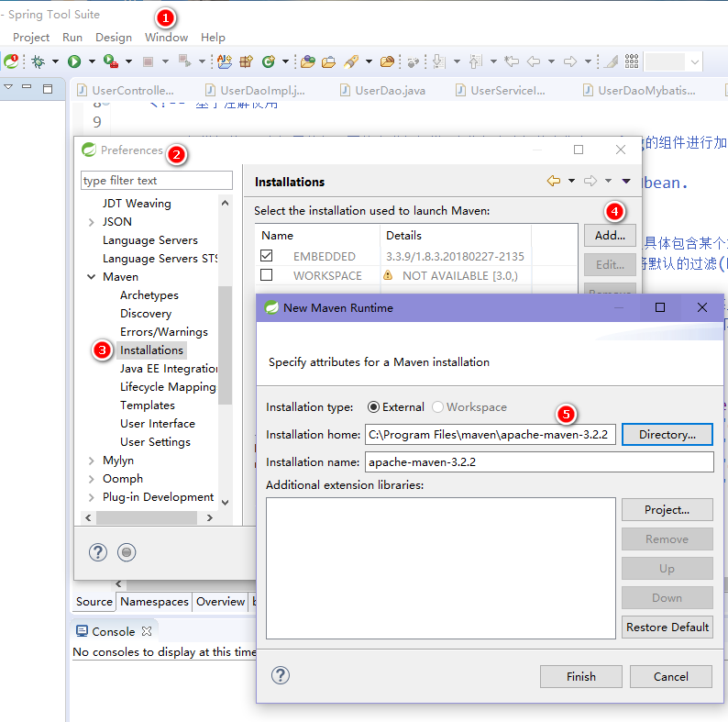Switch to the Namespaces editor tab
Viewport: 728px width, 722px height.
154,602
